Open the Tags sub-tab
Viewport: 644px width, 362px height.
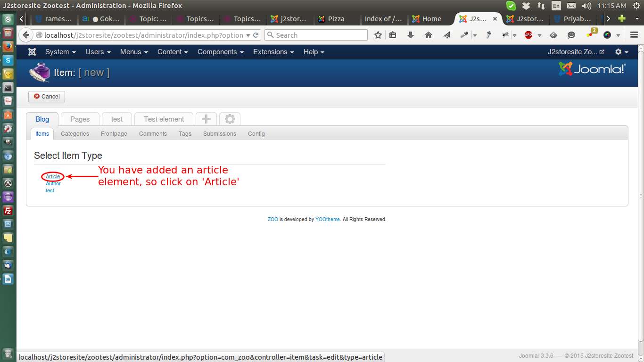click(x=185, y=134)
